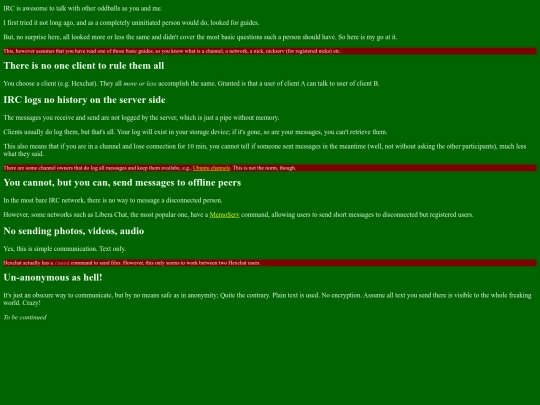The image size is (540, 405).
Task: Click the red note about Hexchat send command
Action: 270,263
